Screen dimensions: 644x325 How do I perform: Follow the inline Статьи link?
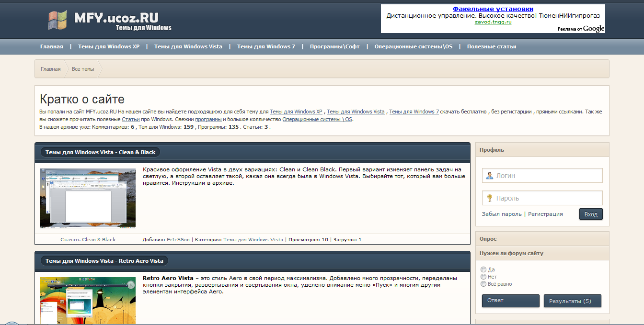click(x=131, y=119)
